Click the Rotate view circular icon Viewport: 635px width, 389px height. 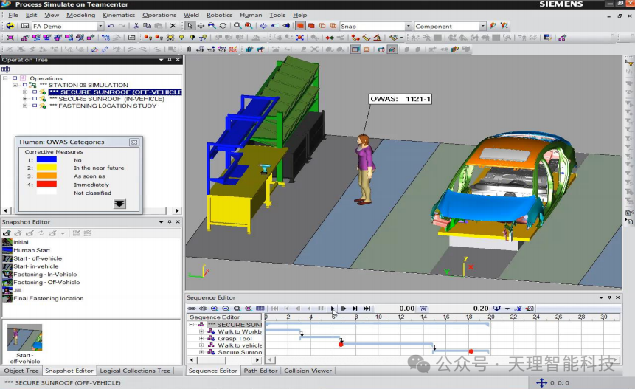point(223,26)
